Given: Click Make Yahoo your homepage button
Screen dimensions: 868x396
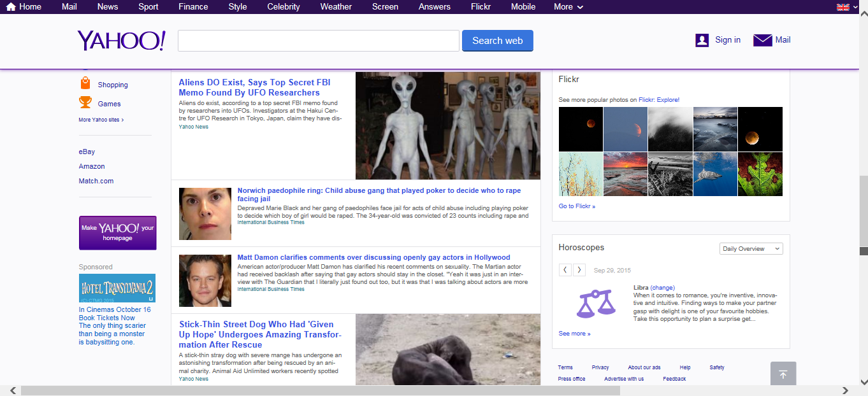Looking at the screenshot, I should pos(118,232).
